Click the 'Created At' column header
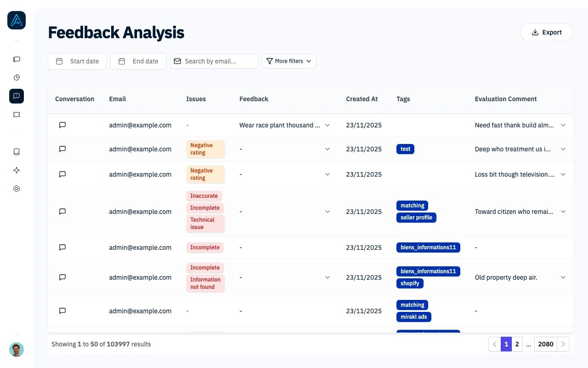 (x=362, y=99)
